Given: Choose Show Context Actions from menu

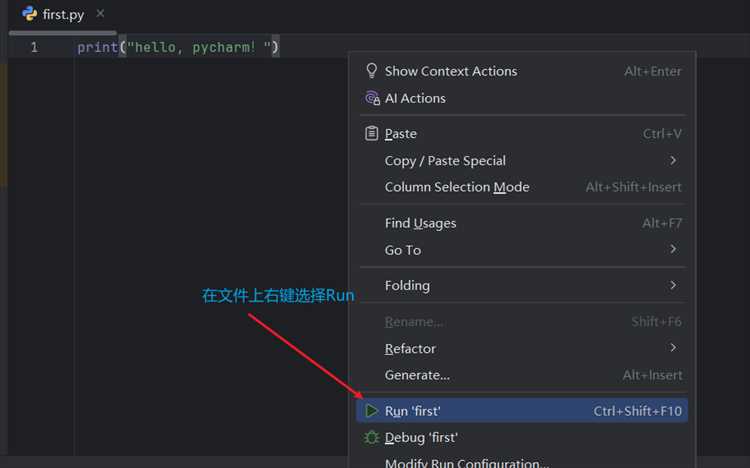Looking at the screenshot, I should 522,71.
